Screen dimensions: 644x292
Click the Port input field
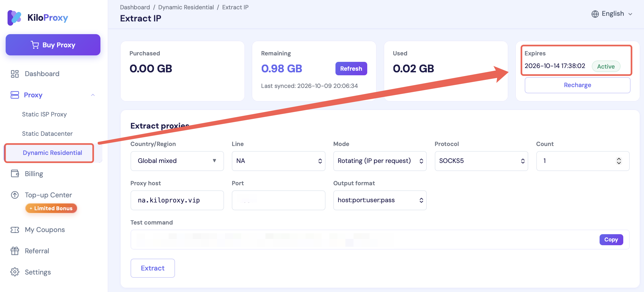[x=278, y=200]
